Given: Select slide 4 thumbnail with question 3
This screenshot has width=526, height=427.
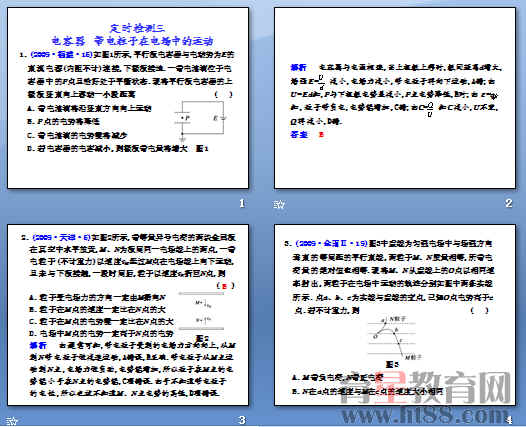Looking at the screenshot, I should point(395,315).
